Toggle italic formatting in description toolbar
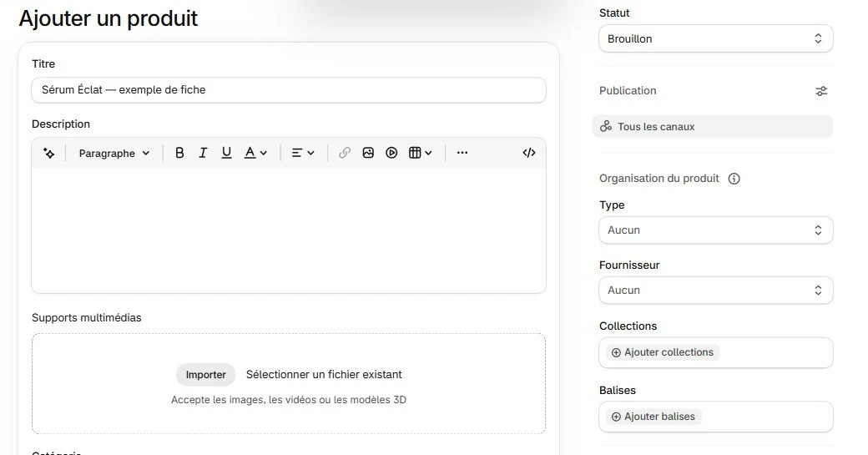Image resolution: width=868 pixels, height=455 pixels. pos(203,153)
